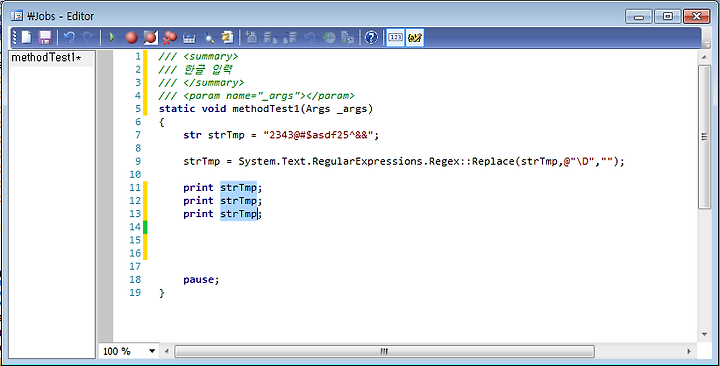Image resolution: width=720 pixels, height=366 pixels.
Task: Toggle line numbers display button
Action: [395, 37]
